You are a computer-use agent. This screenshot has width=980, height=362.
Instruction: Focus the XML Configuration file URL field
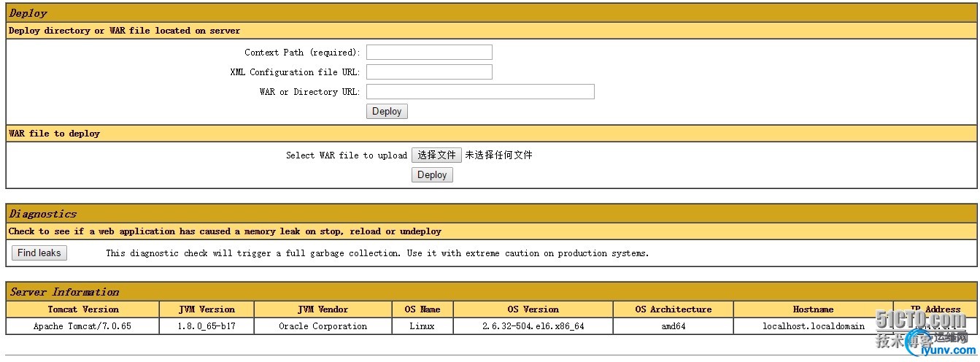(429, 72)
